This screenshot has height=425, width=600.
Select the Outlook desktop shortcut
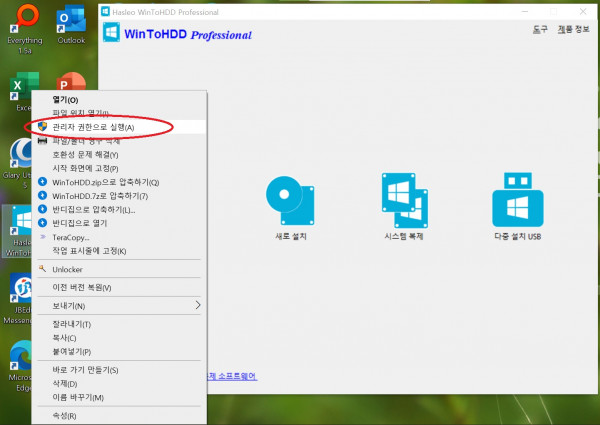tap(71, 24)
